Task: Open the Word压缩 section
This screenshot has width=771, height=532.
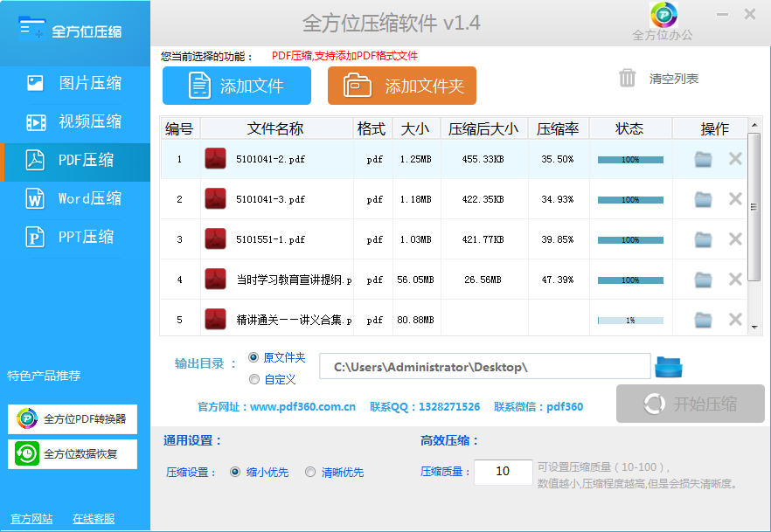Action: pyautogui.click(x=75, y=198)
